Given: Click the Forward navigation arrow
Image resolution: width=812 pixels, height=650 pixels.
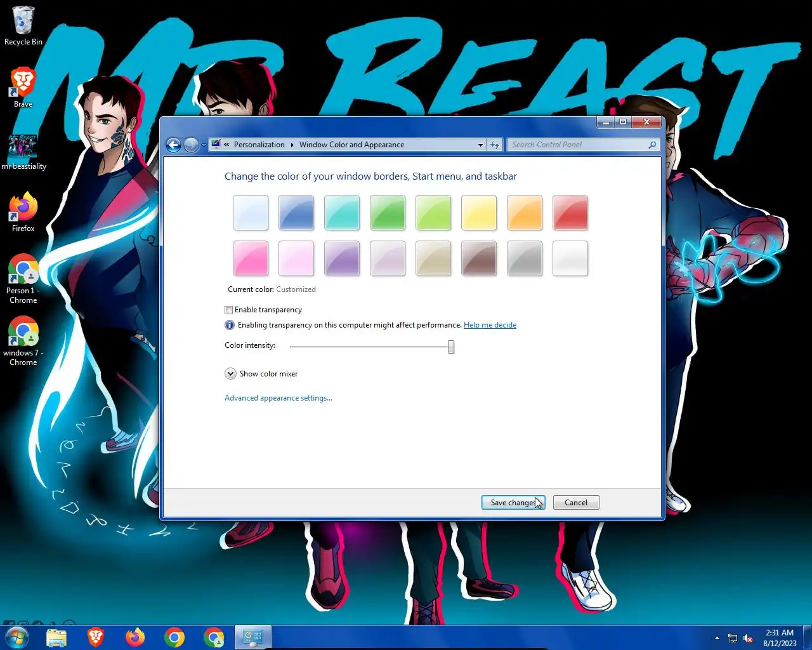Looking at the screenshot, I should tap(191, 145).
